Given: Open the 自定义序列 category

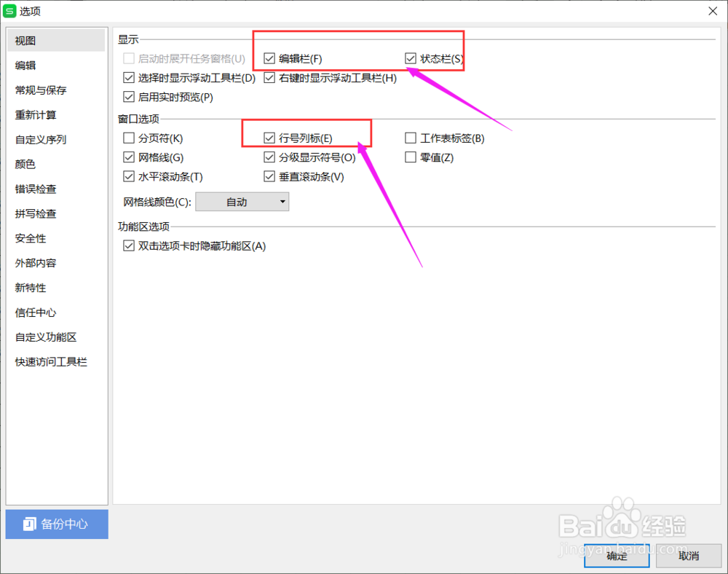Looking at the screenshot, I should pyautogui.click(x=56, y=139).
